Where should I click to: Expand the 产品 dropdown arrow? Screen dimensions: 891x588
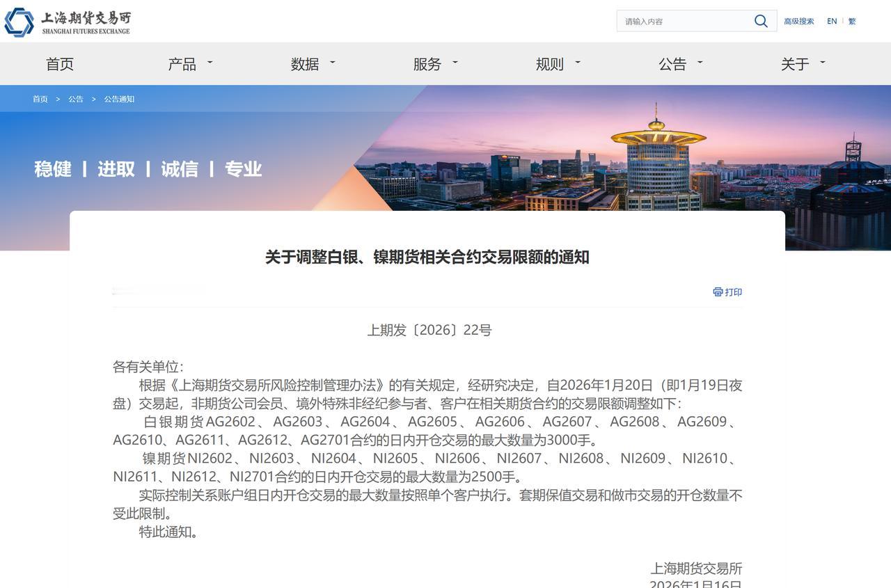pyautogui.click(x=210, y=64)
